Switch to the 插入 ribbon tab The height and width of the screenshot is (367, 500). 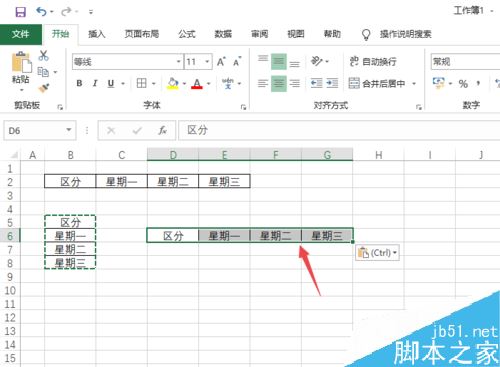pos(97,34)
